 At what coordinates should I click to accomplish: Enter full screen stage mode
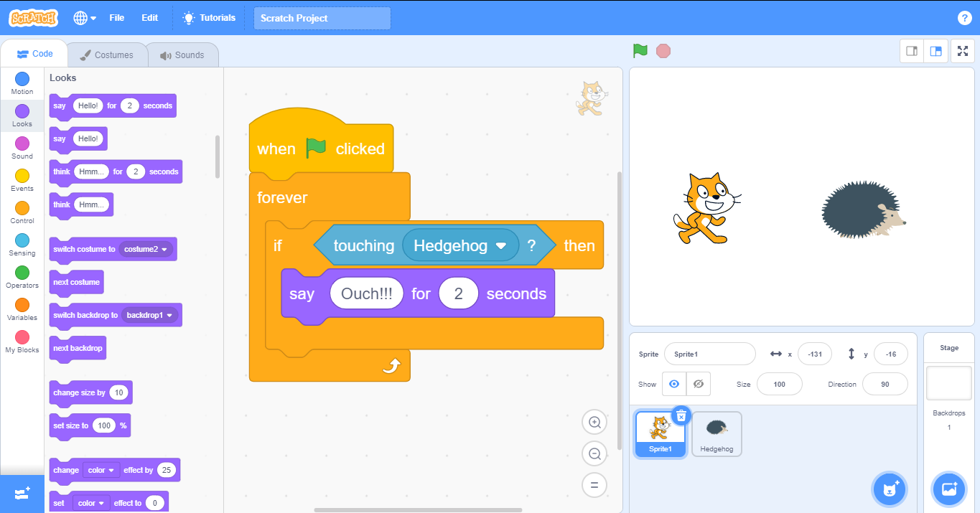coord(963,51)
